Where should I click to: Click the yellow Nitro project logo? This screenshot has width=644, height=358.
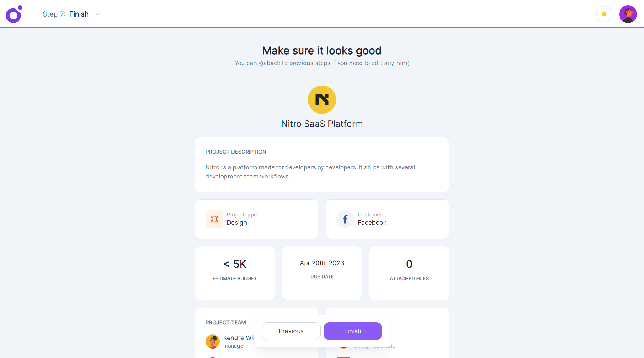(322, 100)
